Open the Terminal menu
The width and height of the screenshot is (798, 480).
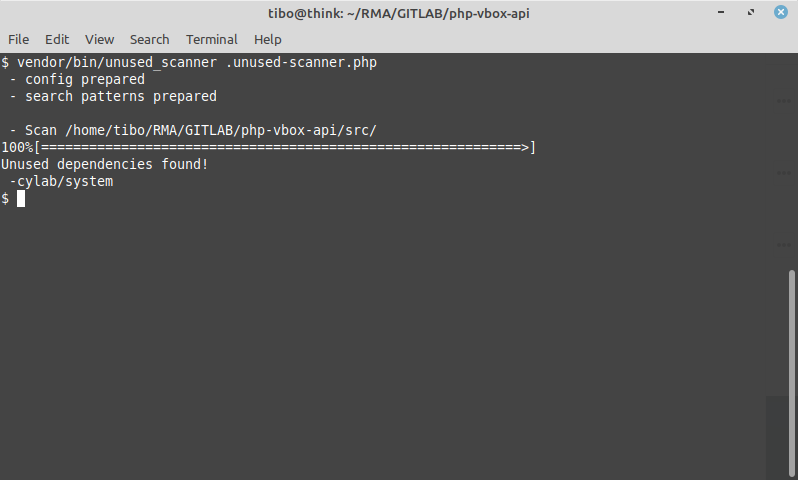click(211, 39)
